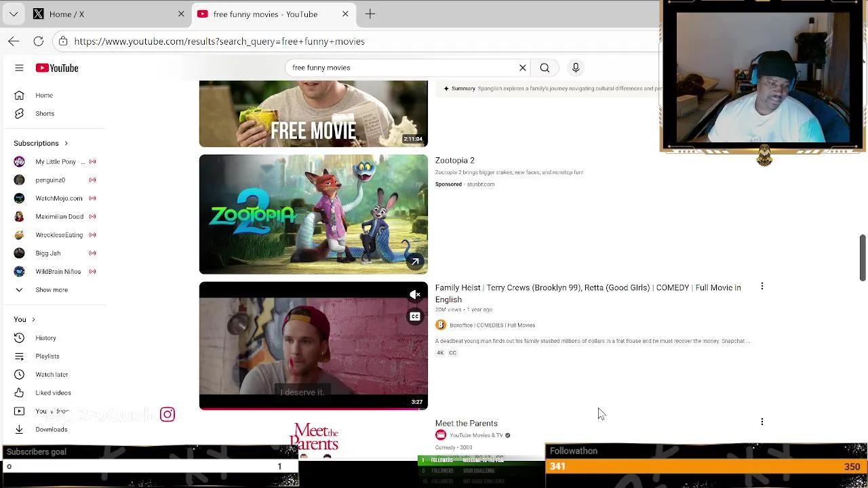Image resolution: width=868 pixels, height=488 pixels.
Task: Click the Shorts sidebar icon
Action: 19,113
